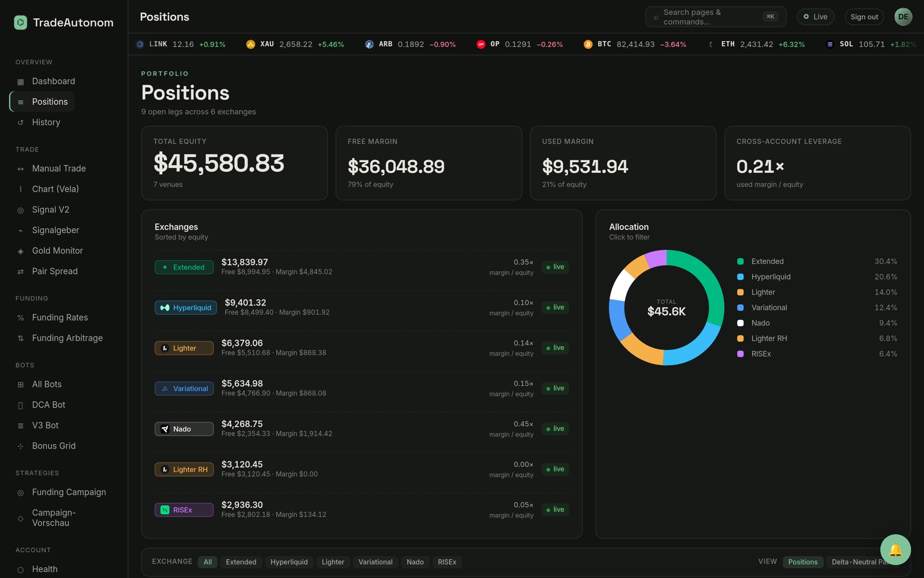Screen dimensions: 924x578
Task: Click the Hyperliquid row in Allocation legend
Action: (817, 277)
